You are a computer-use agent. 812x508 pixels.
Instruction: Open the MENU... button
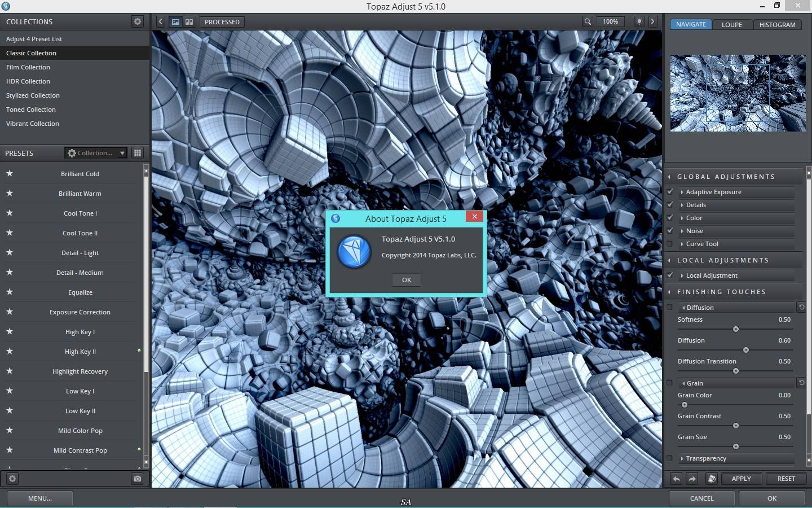click(40, 498)
